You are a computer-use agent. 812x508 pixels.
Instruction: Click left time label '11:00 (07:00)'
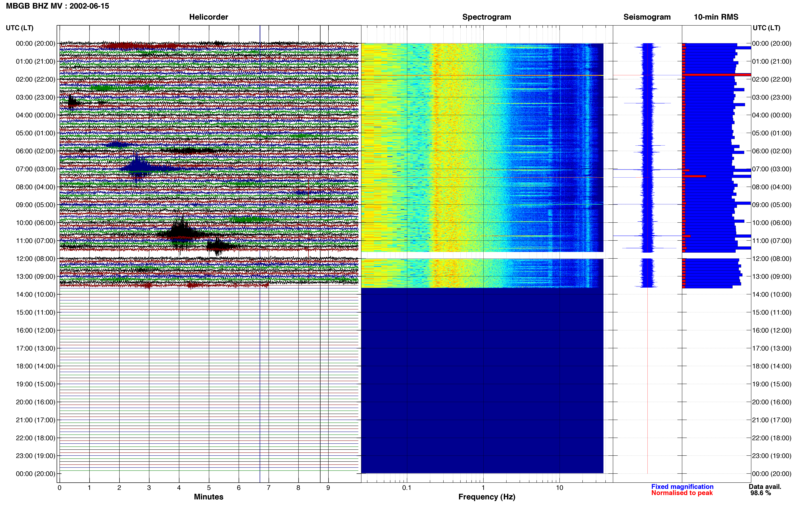(35, 240)
